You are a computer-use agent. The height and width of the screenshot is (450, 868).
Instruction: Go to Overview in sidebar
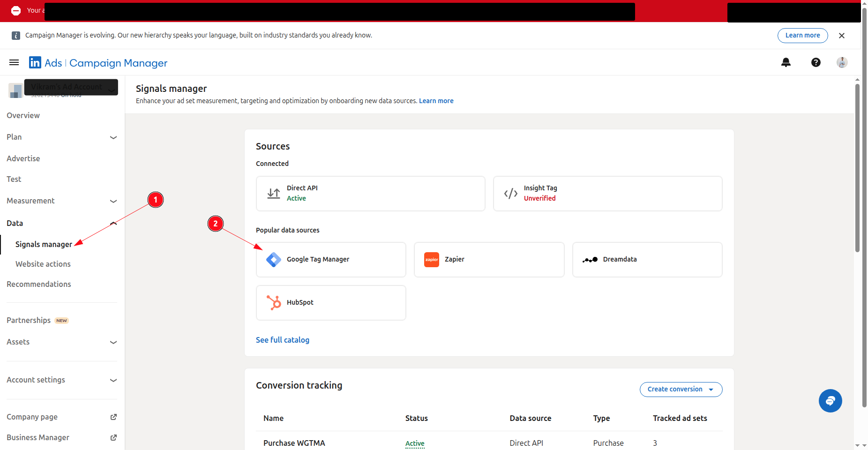point(23,115)
